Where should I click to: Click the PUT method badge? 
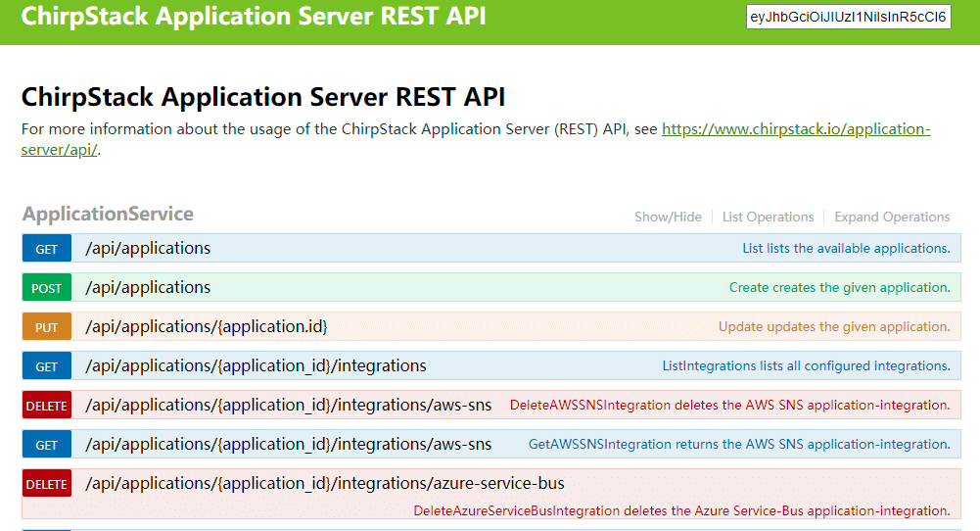tap(47, 327)
